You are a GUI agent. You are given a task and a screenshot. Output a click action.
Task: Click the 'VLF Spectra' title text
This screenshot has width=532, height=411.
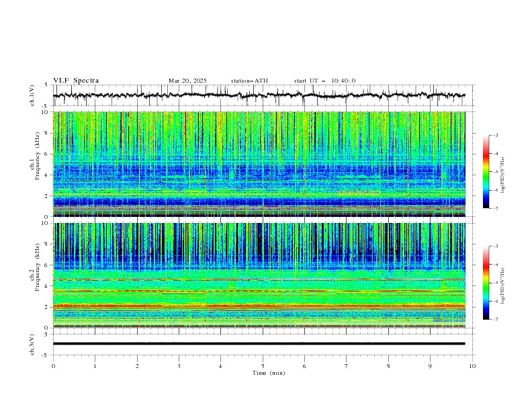click(76, 81)
